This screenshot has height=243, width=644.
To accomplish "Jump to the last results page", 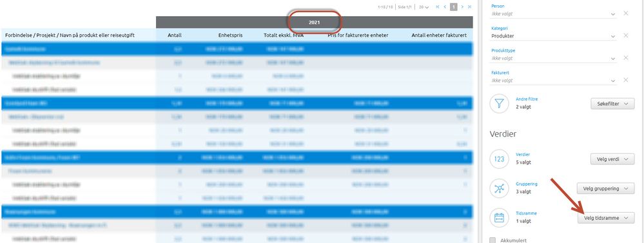I will (469, 7).
